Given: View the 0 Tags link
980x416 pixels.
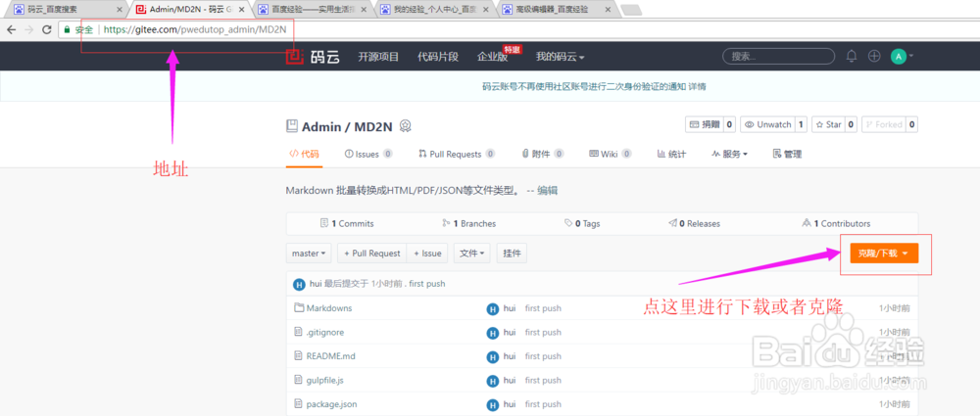Looking at the screenshot, I should pos(582,223).
